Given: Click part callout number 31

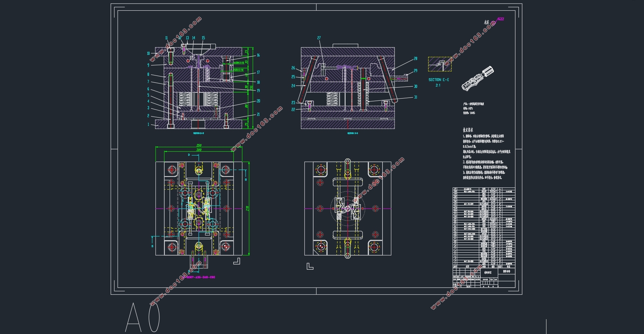Looking at the screenshot, I should [416, 97].
